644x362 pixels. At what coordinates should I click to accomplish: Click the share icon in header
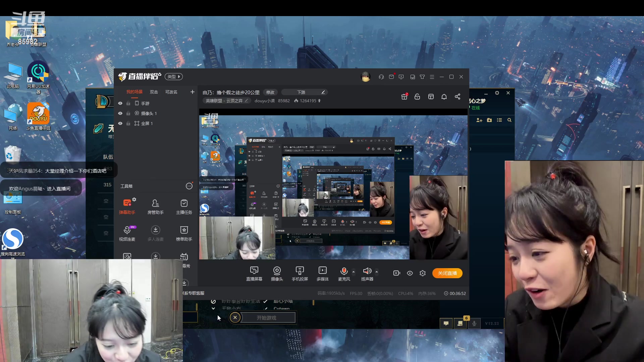(458, 97)
